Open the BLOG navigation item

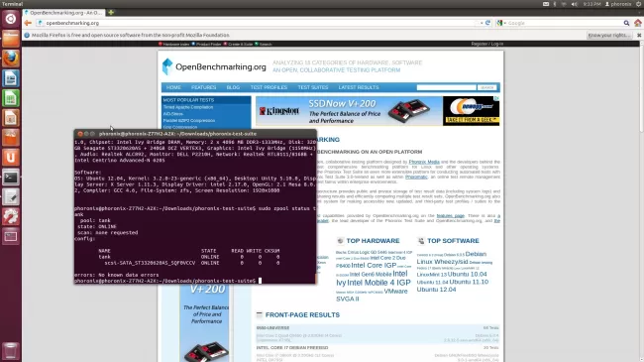233,87
